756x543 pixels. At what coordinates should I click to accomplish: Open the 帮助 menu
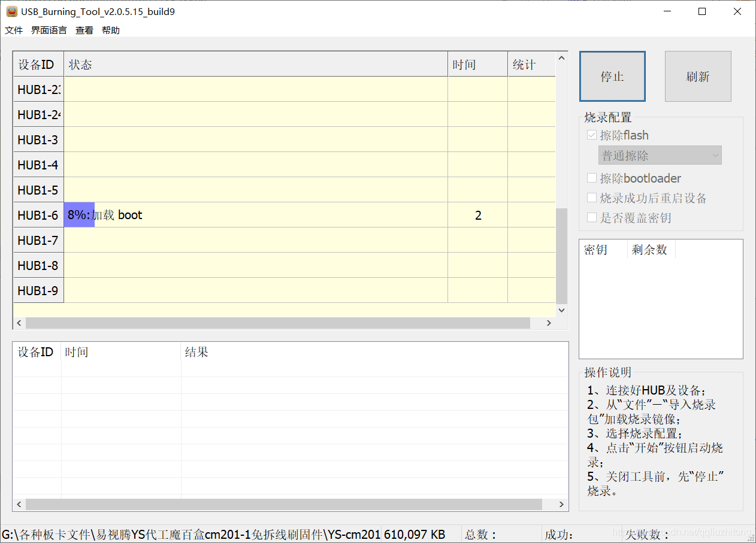point(111,31)
